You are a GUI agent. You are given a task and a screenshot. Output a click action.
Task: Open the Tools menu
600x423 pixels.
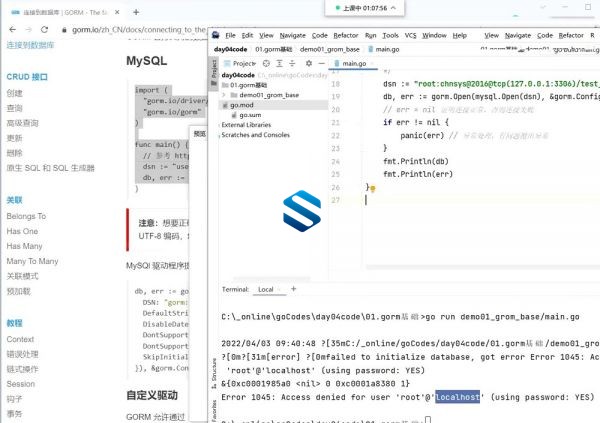[x=390, y=35]
